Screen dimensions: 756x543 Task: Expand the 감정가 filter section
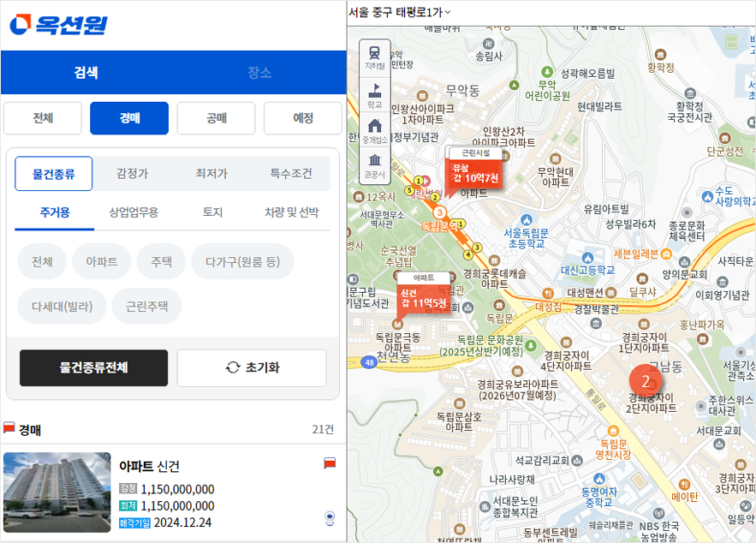tap(132, 173)
